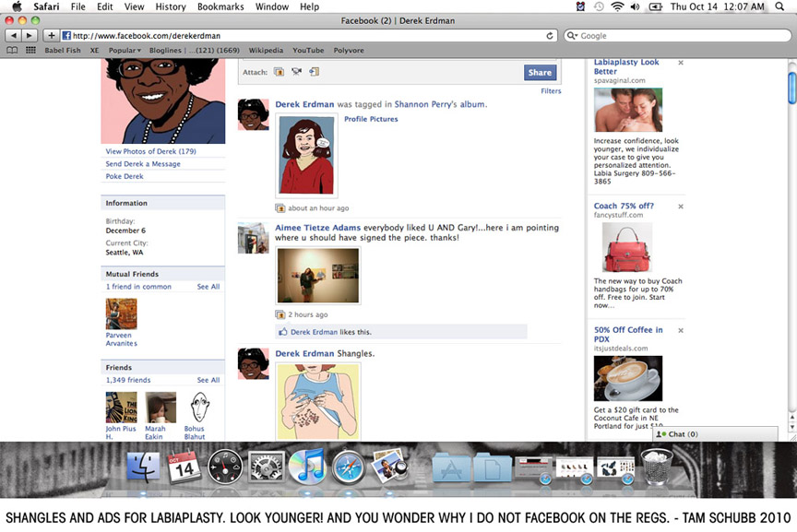Add a bookmark with the plus button
The height and width of the screenshot is (532, 797).
pyautogui.click(x=51, y=36)
